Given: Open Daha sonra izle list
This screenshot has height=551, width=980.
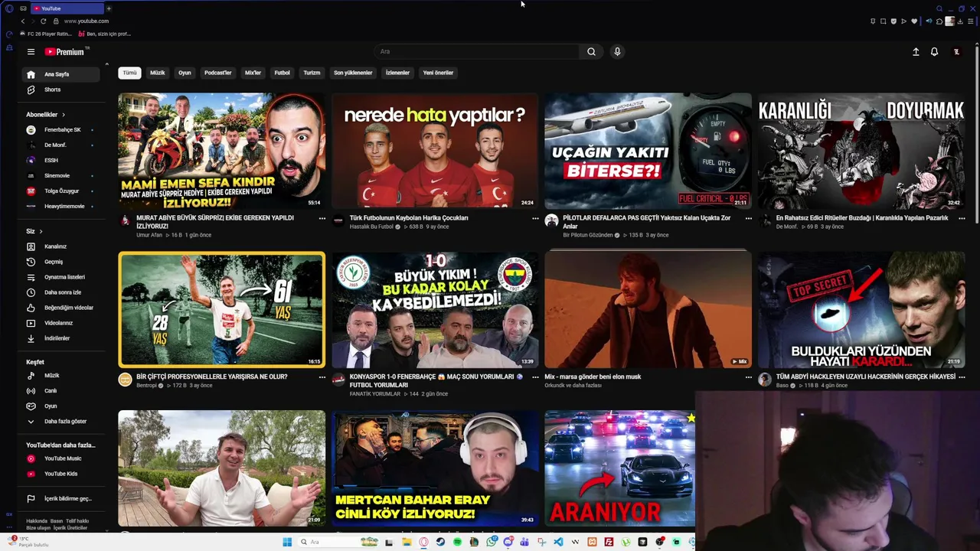Looking at the screenshot, I should click(61, 292).
